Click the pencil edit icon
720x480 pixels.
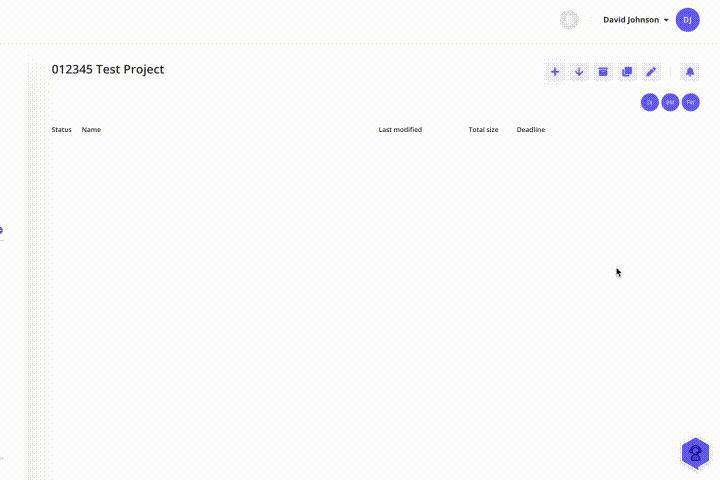coord(651,72)
